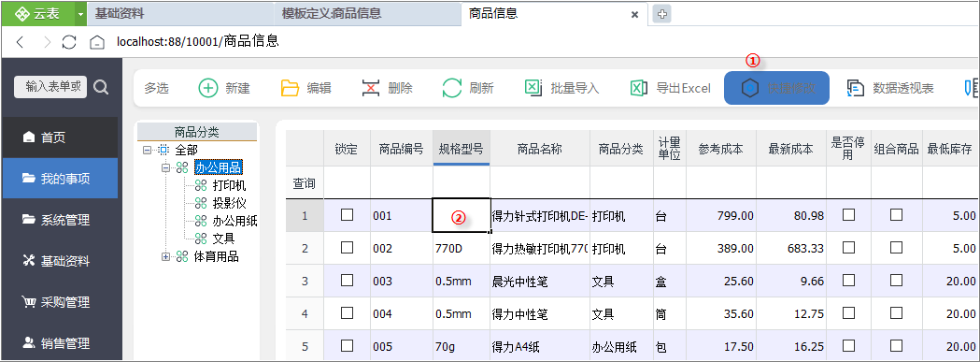The width and height of the screenshot is (980, 362).
Task: Click the 导出Excel icon
Action: point(639,88)
